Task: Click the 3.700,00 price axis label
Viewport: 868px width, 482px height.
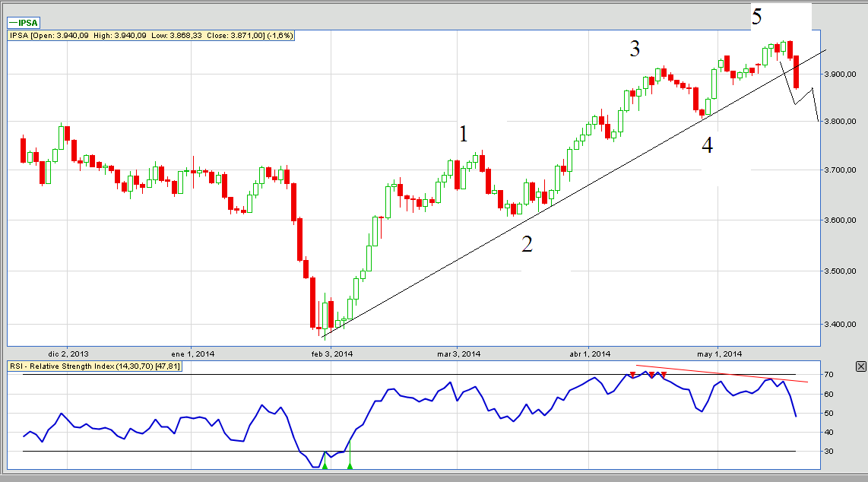Action: pyautogui.click(x=840, y=170)
